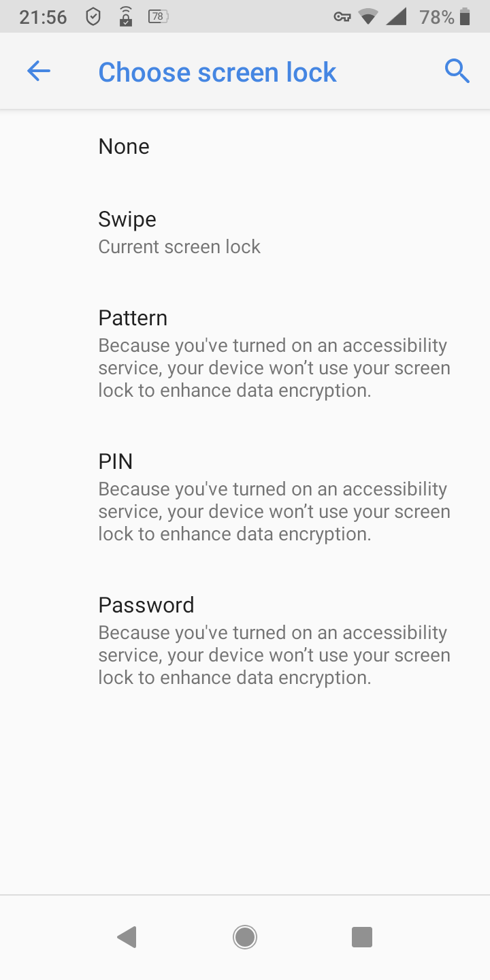Tap the 21:56 clock in the status bar
The height and width of the screenshot is (980, 490).
point(43,17)
